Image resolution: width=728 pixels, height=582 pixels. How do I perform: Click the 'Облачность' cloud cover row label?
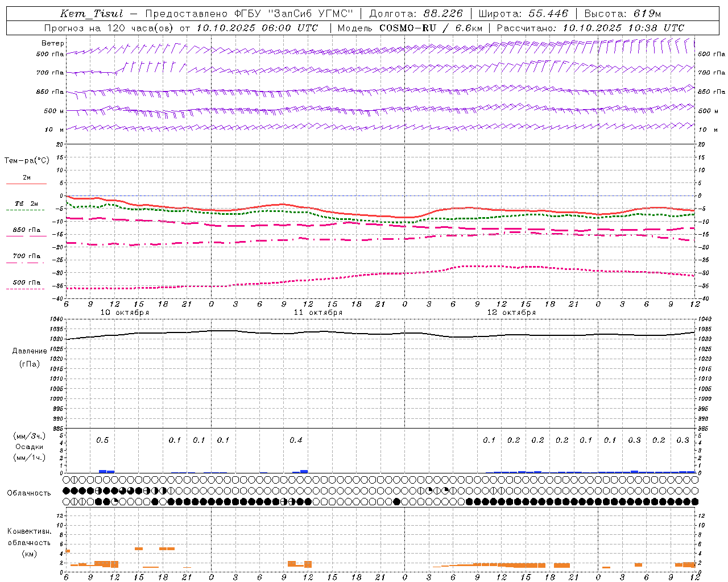[x=29, y=493]
